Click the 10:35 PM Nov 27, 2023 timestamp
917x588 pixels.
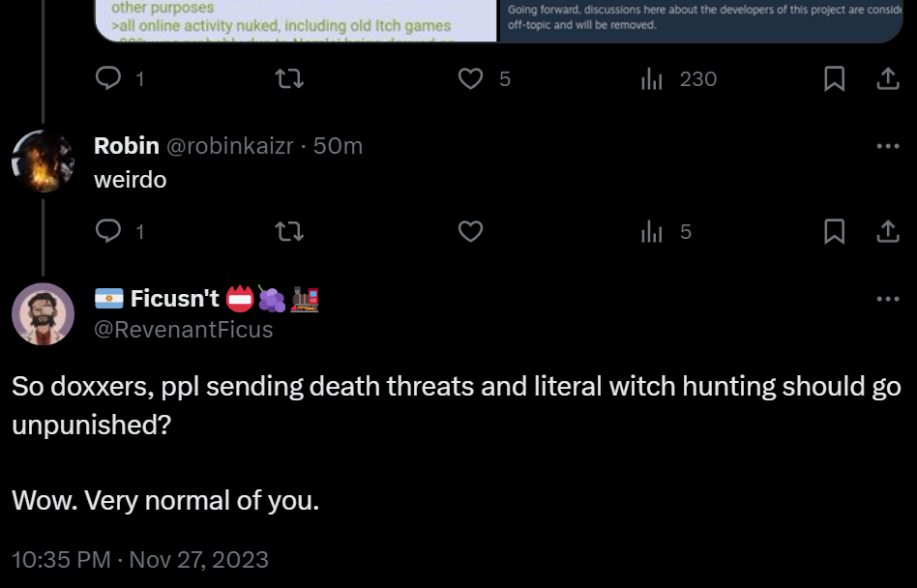coord(139,559)
